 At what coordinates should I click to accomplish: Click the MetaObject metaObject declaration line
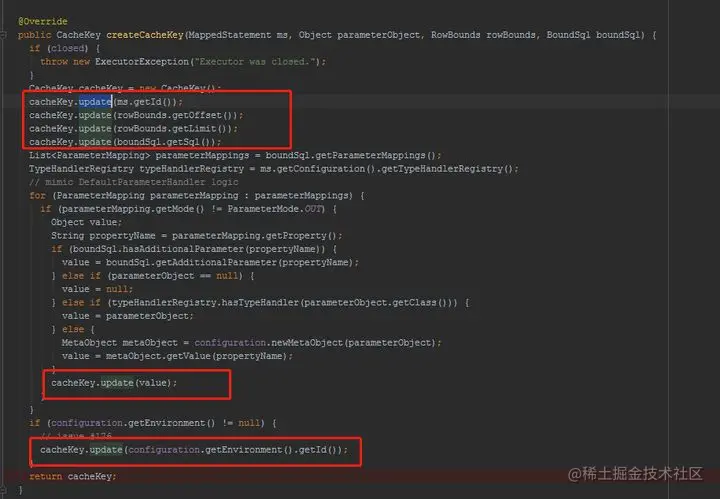(252, 342)
